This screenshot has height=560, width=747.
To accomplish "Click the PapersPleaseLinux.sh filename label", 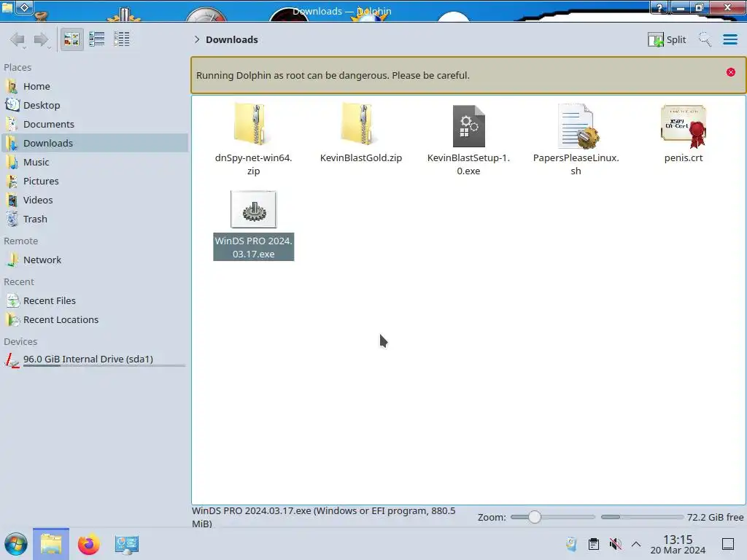I will tap(576, 164).
